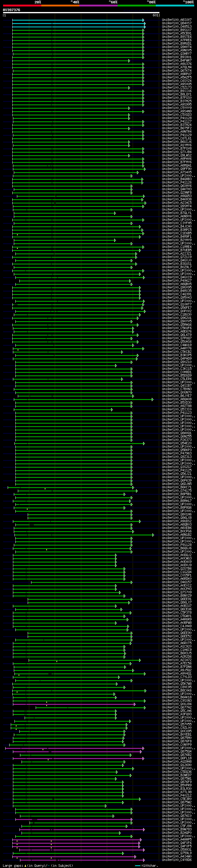This screenshot has width=197, height=868.
Task: Select the label UniRef100_A6RDK0
Action: pos(177,579)
